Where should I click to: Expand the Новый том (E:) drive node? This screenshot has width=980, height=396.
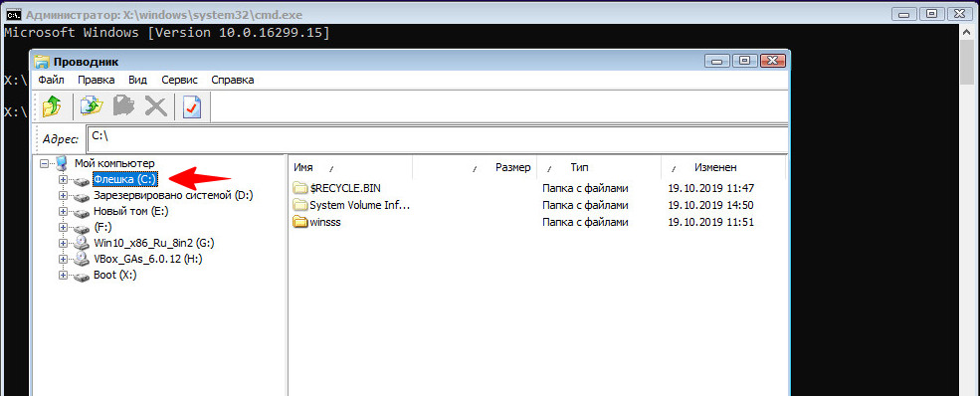[x=63, y=212]
